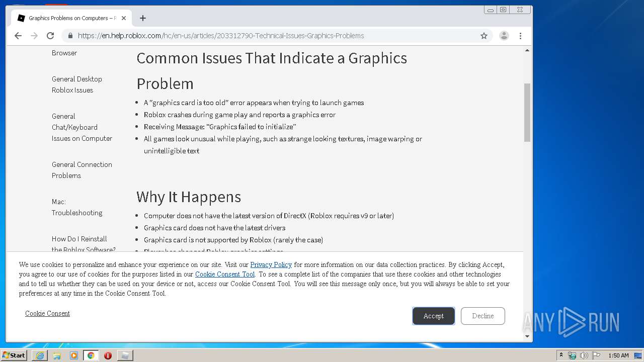Screen dimensions: 644x362
Task: Click 'Graphics card is not supported by Roblox'
Action: [233, 240]
